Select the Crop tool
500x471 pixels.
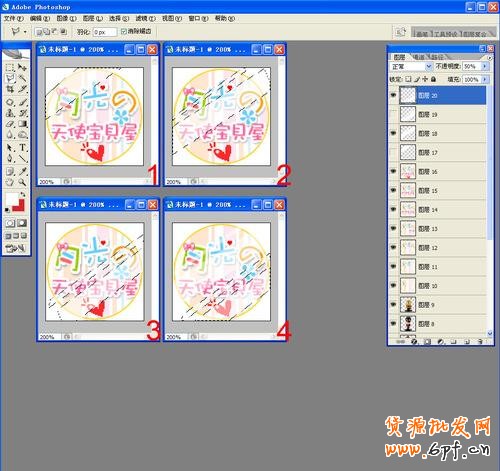[10, 89]
